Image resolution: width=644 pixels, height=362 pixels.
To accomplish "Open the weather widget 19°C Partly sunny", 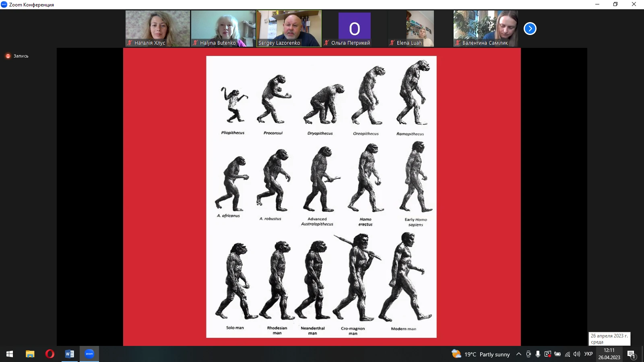I will pyautogui.click(x=481, y=354).
